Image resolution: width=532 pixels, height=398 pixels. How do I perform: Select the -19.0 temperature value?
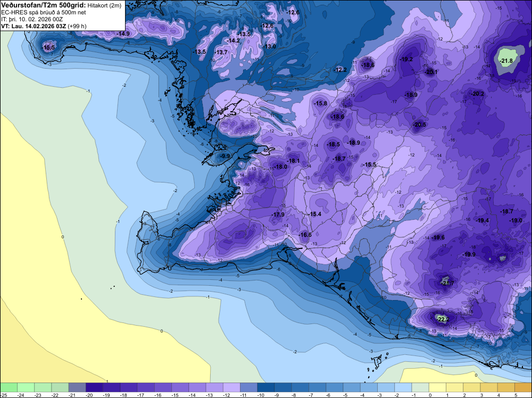(x=516, y=220)
